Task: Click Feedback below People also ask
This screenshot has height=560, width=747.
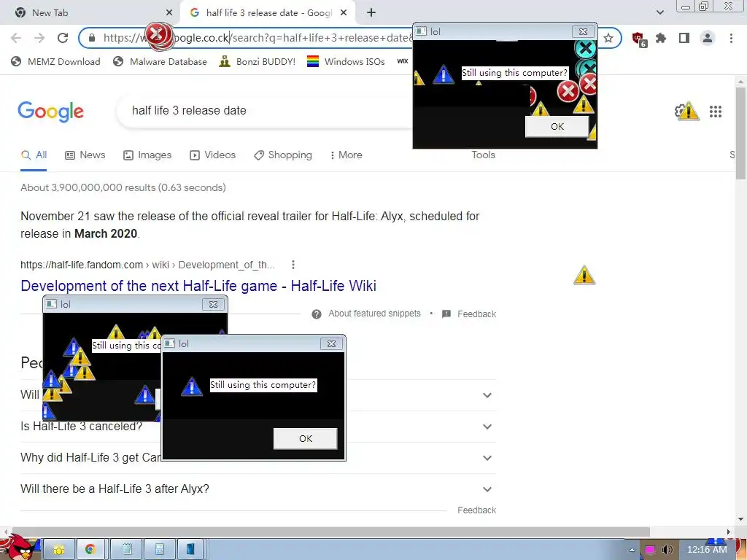Action: tap(476, 510)
